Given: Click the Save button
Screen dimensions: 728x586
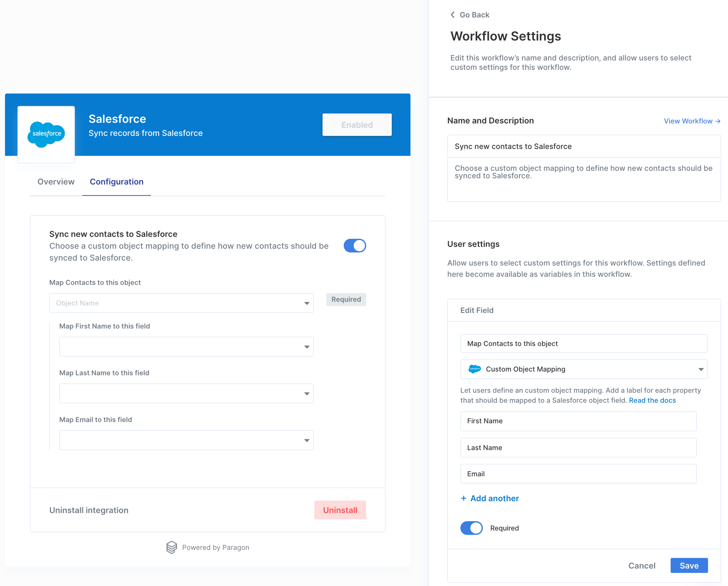Looking at the screenshot, I should pos(689,565).
